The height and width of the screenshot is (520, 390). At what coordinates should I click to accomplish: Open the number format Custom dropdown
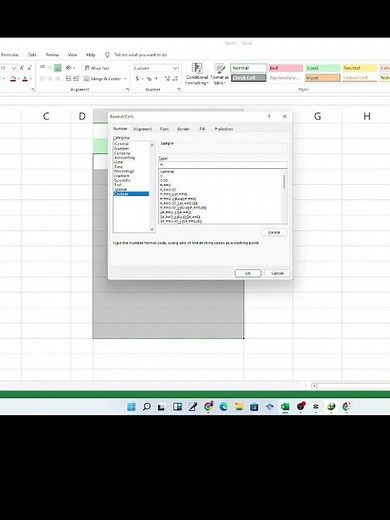tap(175, 68)
